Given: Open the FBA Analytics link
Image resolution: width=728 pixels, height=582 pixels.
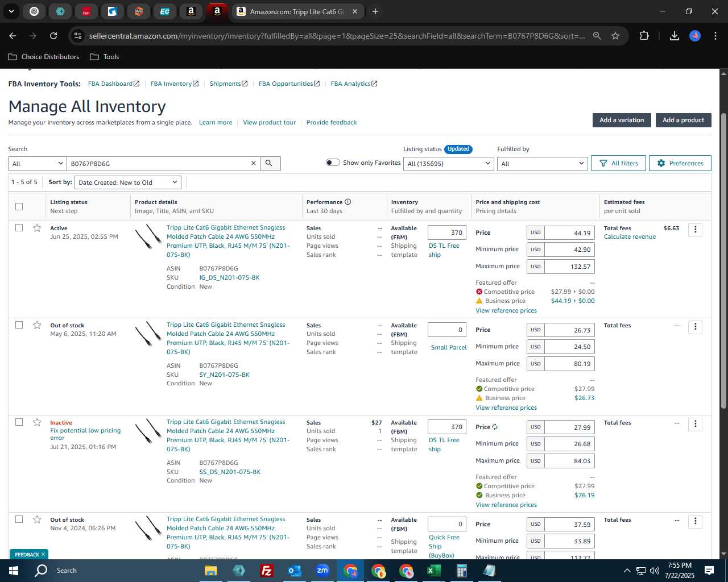Looking at the screenshot, I should coord(354,84).
